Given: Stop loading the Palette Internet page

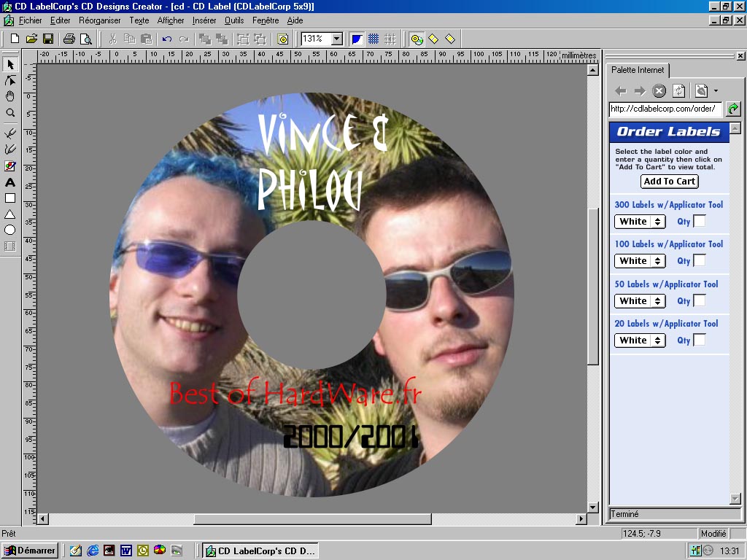Looking at the screenshot, I should 659,90.
